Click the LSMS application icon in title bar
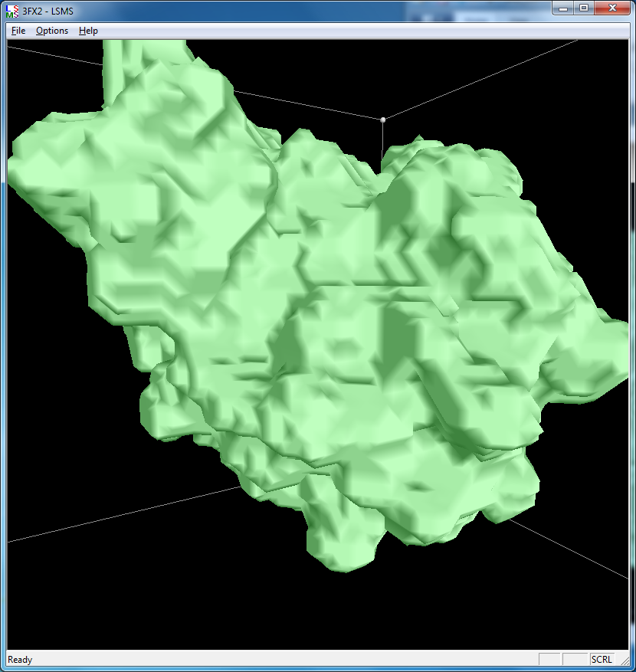Image resolution: width=636 pixels, height=672 pixels. pyautogui.click(x=12, y=8)
